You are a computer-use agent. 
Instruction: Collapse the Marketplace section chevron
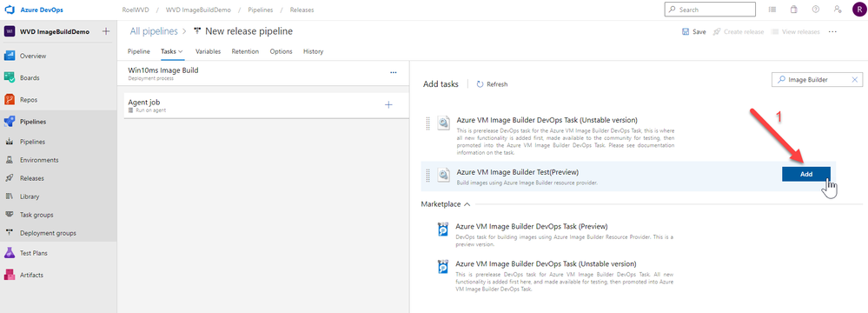point(467,204)
